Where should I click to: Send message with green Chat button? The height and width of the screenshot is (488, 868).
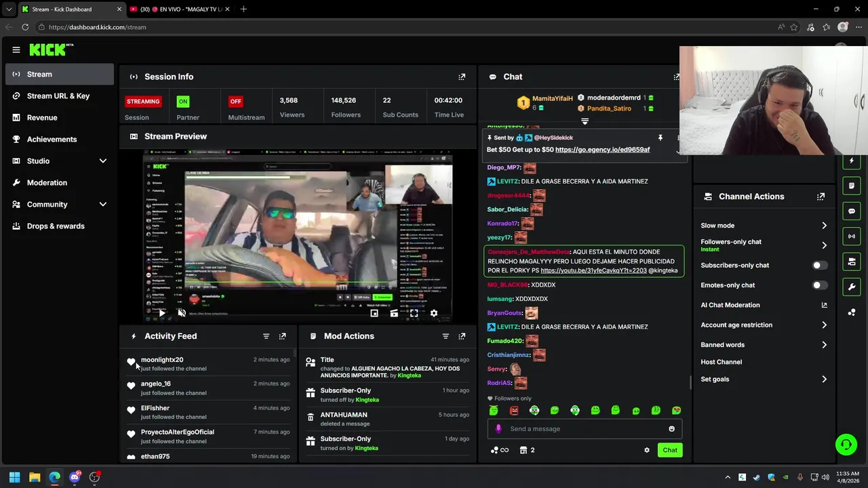coord(670,450)
